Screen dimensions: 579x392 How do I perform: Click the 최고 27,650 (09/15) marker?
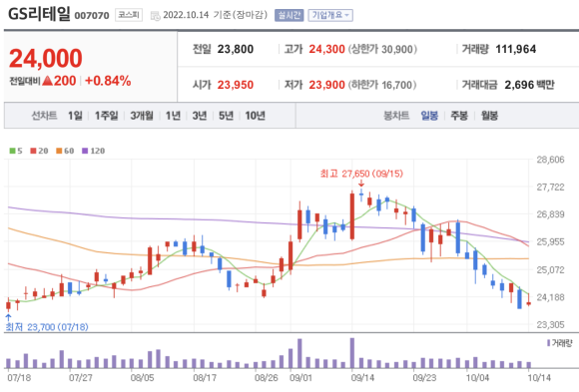pyautogui.click(x=361, y=174)
